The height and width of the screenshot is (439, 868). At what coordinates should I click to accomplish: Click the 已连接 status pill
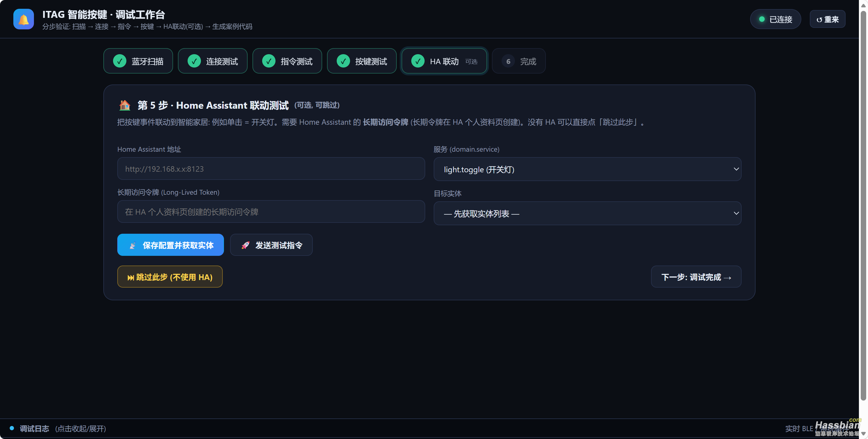pyautogui.click(x=775, y=19)
